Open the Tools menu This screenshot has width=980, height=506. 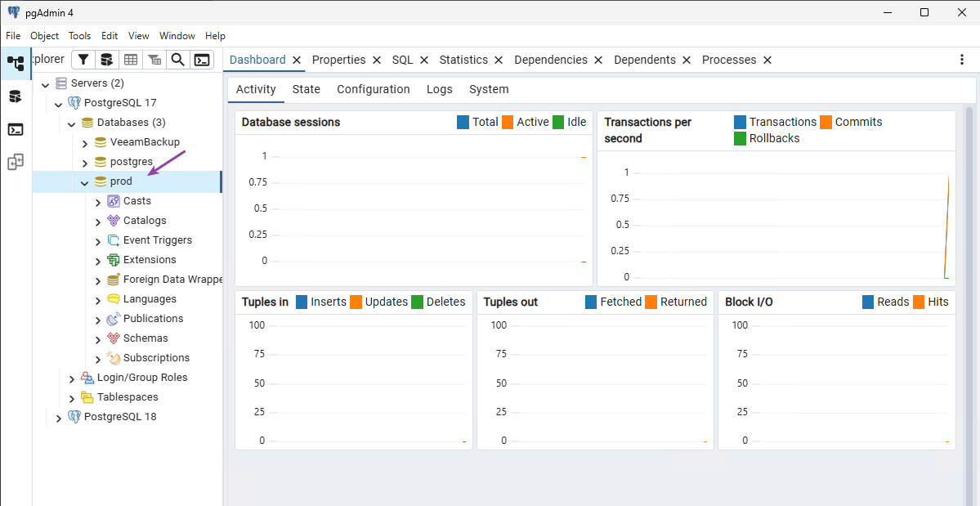pos(80,36)
